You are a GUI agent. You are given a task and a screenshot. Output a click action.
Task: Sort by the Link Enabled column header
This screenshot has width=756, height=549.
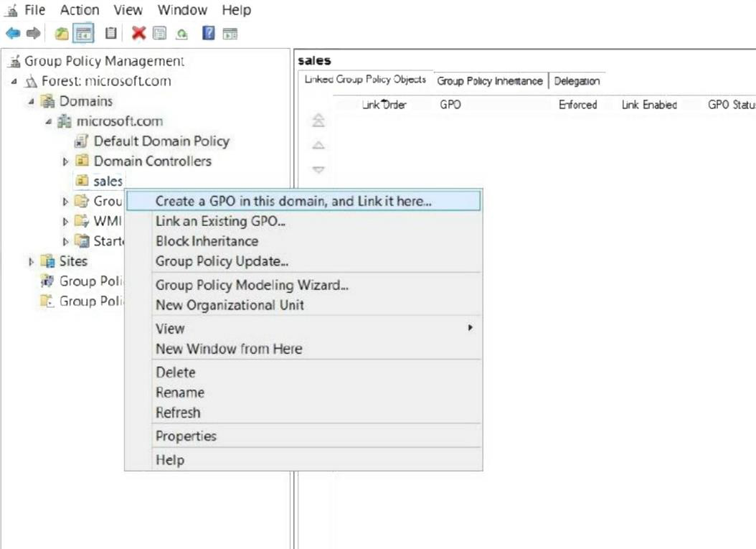click(x=649, y=105)
